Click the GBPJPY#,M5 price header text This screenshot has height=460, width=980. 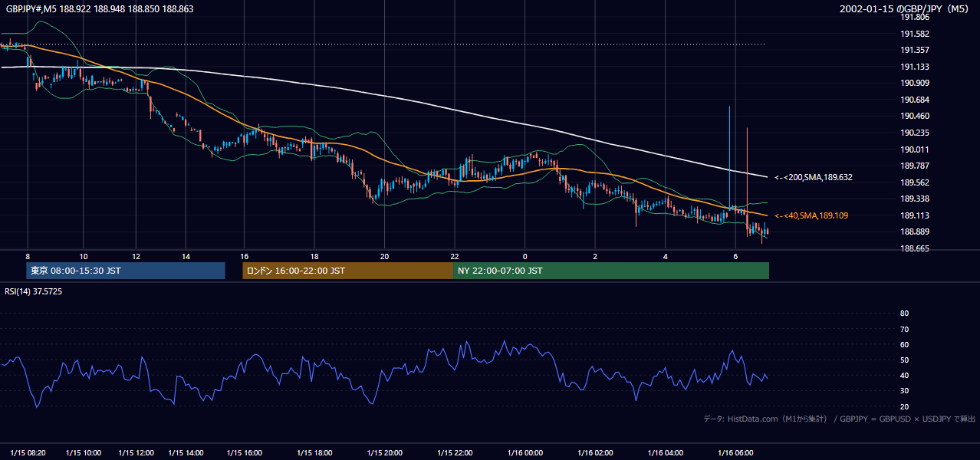100,9
